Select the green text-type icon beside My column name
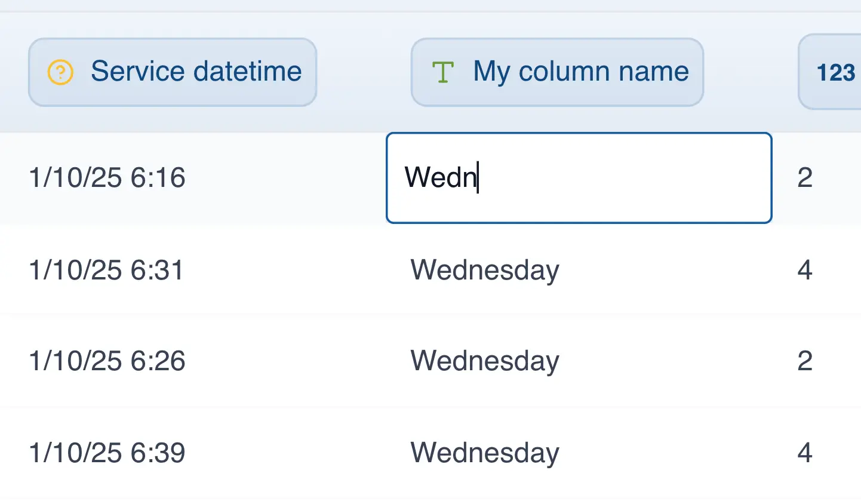 pos(442,72)
